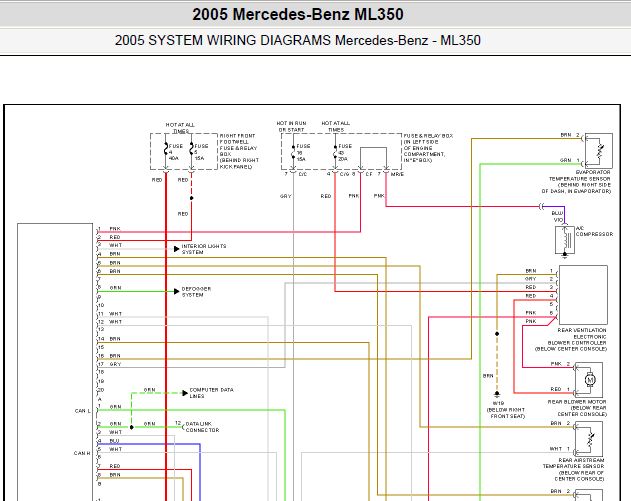The width and height of the screenshot is (631, 501).
Task: Click the green wire splice dot near Data Link Connector
Action: pos(132,427)
